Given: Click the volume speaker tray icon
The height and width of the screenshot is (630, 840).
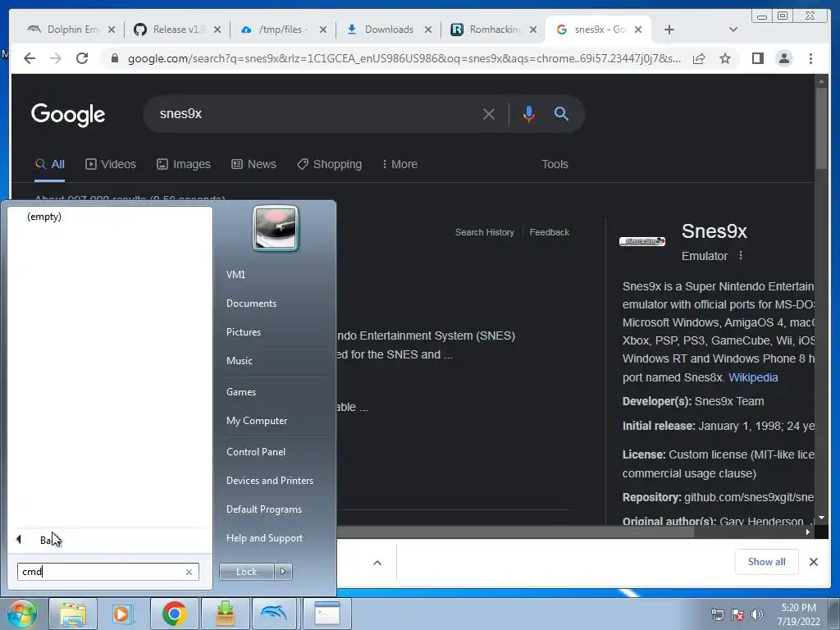Looking at the screenshot, I should [x=757, y=614].
